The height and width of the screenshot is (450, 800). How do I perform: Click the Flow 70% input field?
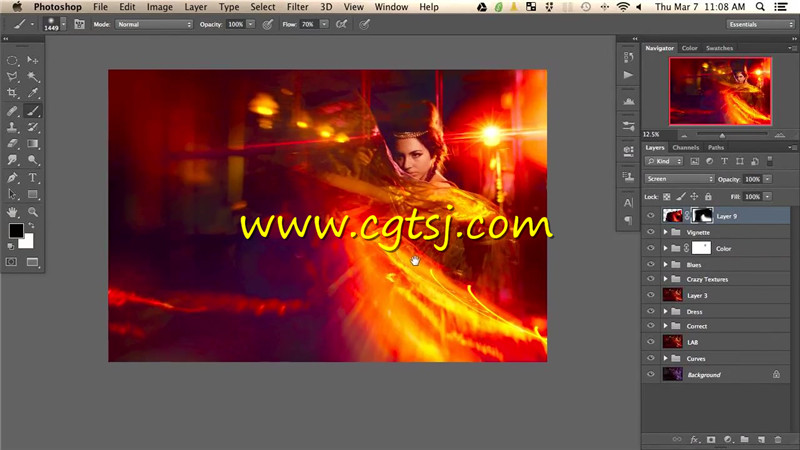coord(309,24)
